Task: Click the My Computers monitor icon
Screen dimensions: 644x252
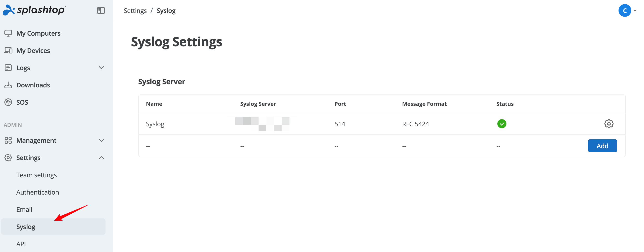Action: pyautogui.click(x=8, y=33)
